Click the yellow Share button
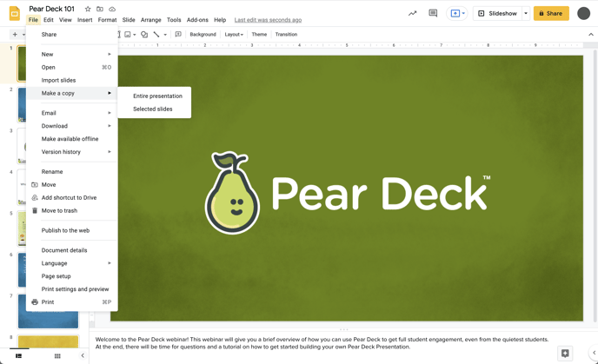 click(551, 13)
